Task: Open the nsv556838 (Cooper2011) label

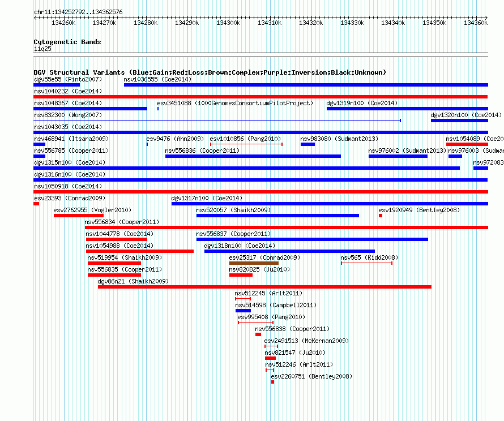Action: [292, 329]
